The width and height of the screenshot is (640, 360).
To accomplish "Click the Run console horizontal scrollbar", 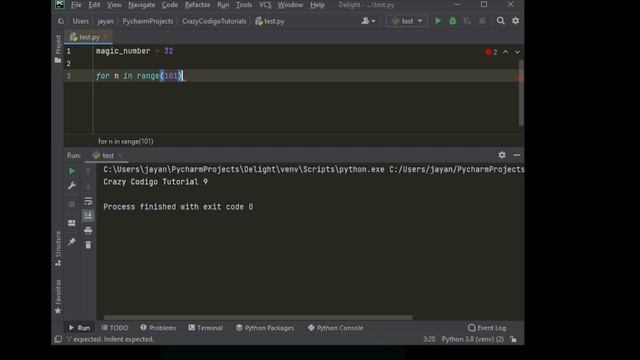I will (x=258, y=317).
